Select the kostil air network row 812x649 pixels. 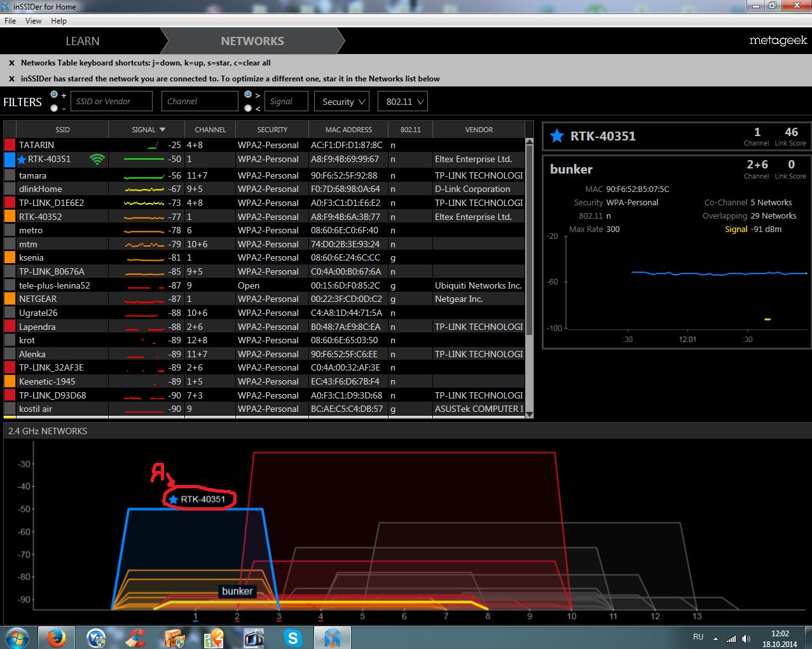coord(265,409)
